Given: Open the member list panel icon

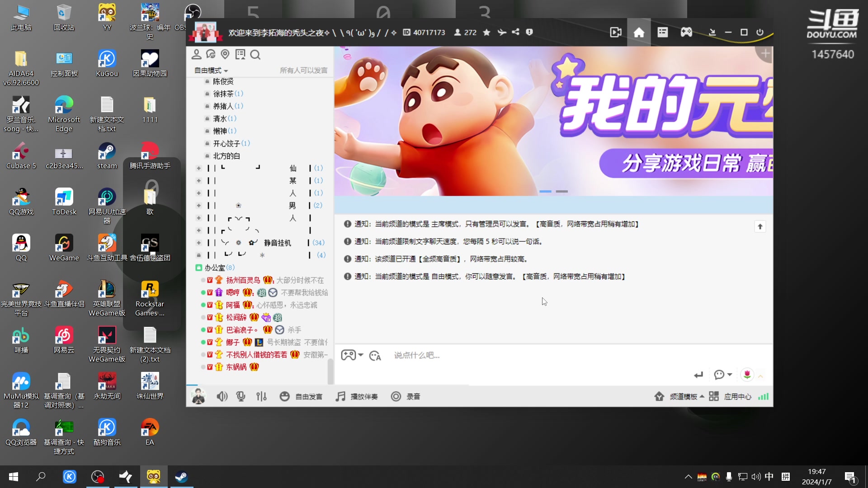Looking at the screenshot, I should point(197,54).
